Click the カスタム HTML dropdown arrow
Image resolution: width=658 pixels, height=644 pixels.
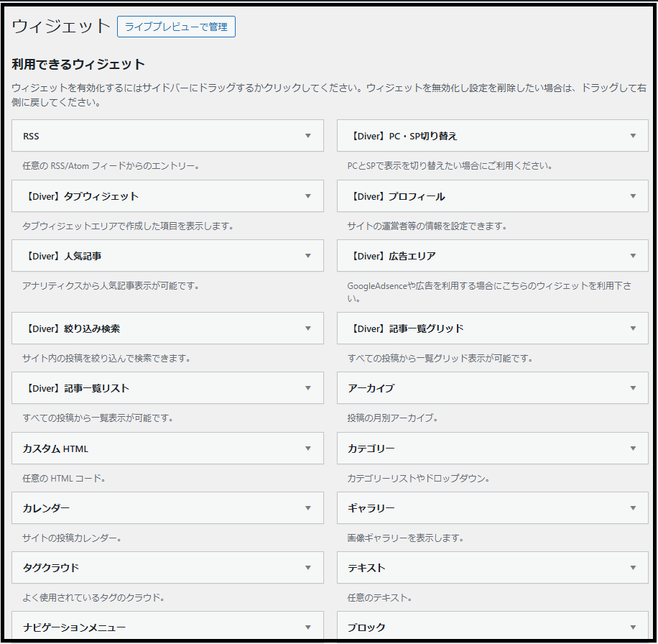(x=308, y=448)
